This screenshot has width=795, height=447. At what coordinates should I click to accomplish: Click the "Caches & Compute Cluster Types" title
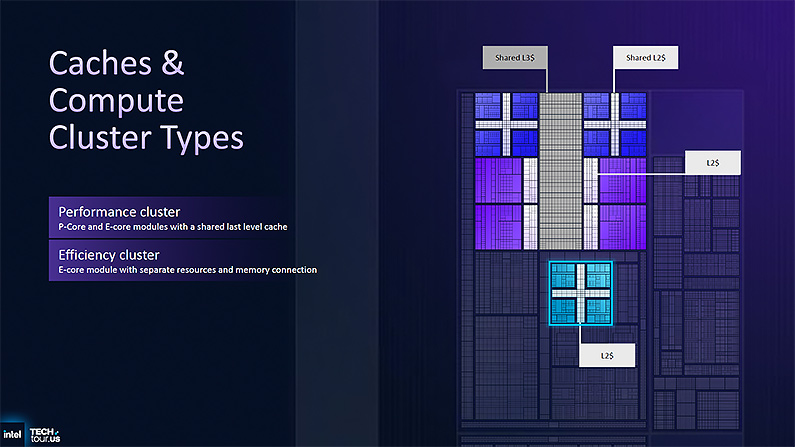[146, 101]
